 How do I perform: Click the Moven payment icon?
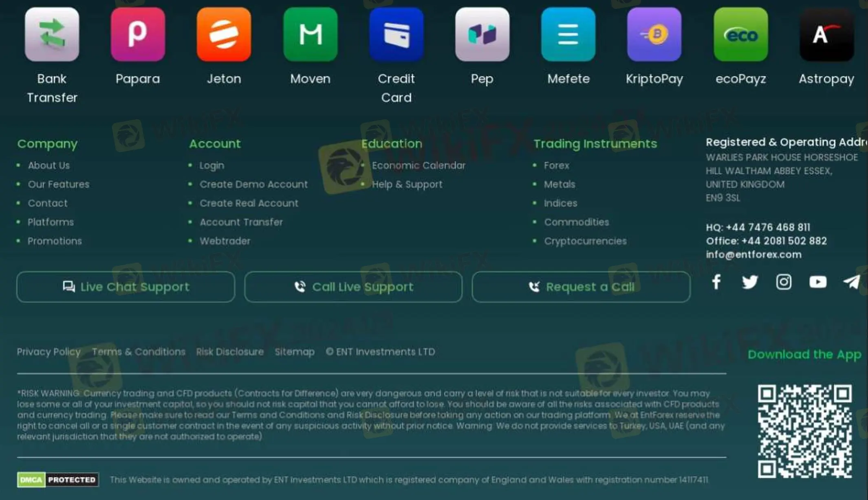click(x=311, y=34)
